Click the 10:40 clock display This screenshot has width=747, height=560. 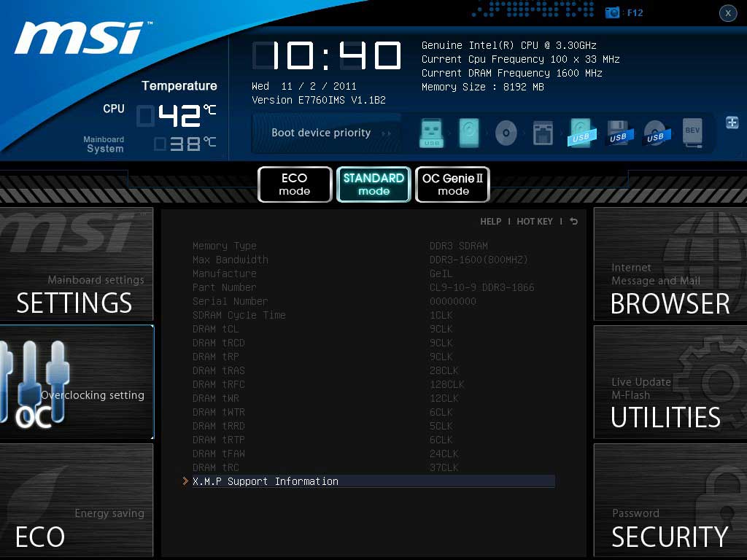[x=327, y=55]
